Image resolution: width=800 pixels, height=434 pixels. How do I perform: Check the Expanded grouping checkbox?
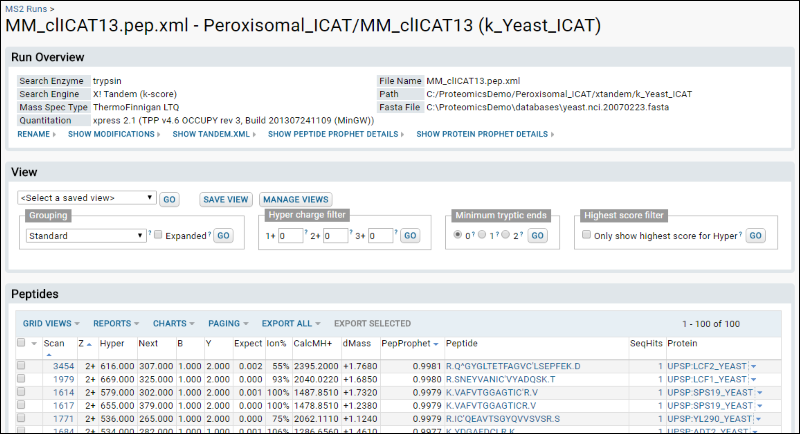tap(158, 235)
